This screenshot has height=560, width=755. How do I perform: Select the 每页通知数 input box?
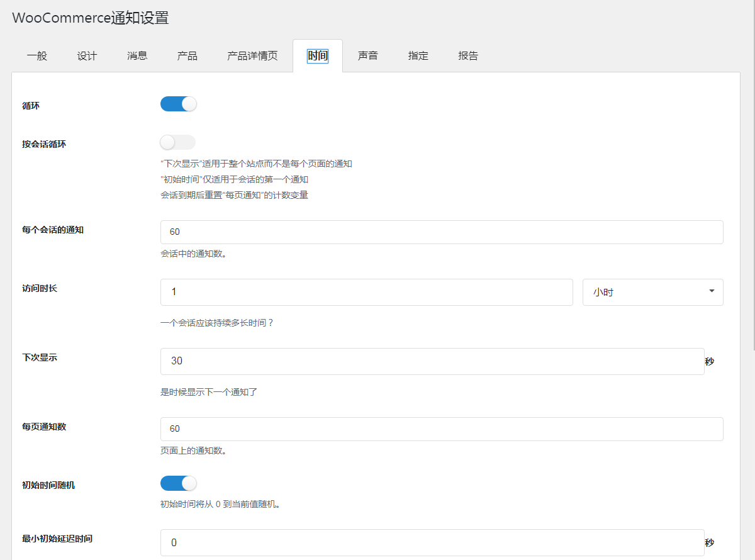442,429
